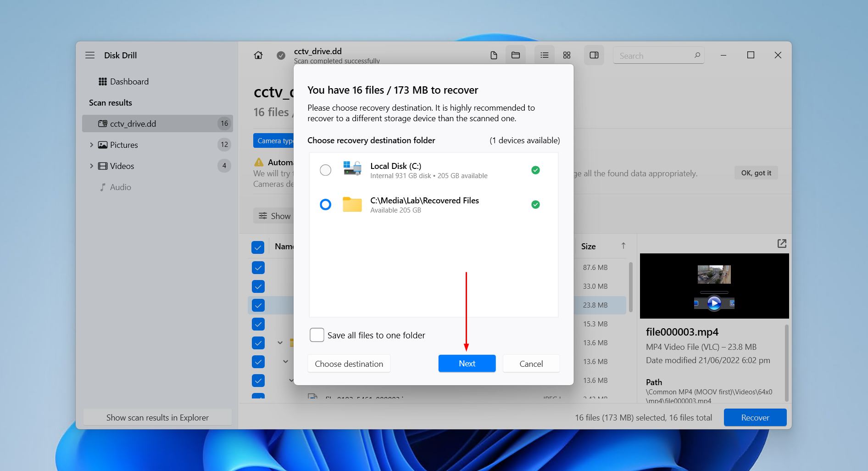Viewport: 868px width, 471px height.
Task: Dismiss the notice with OK, got it
Action: pyautogui.click(x=756, y=173)
